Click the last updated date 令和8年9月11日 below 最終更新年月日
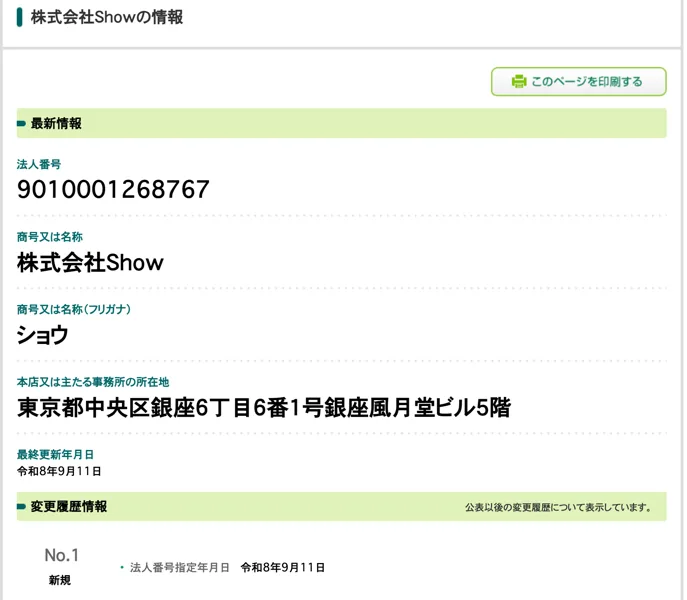The image size is (687, 600). (59, 471)
